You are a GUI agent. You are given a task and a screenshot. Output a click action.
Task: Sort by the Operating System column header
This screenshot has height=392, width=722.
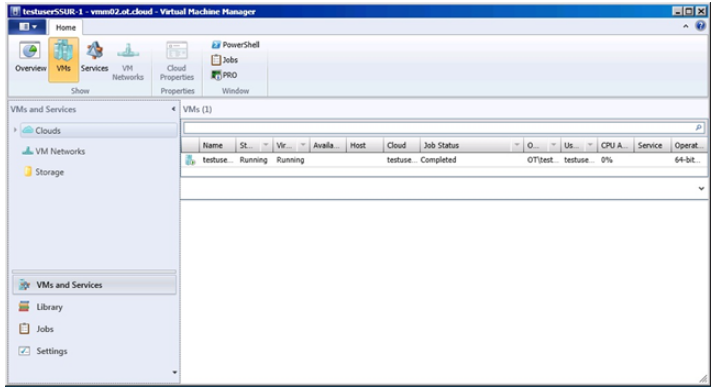coord(689,145)
